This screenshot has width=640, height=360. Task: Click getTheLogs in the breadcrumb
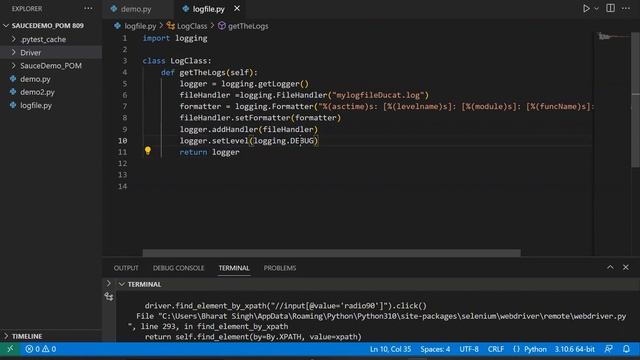pyautogui.click(x=248, y=26)
